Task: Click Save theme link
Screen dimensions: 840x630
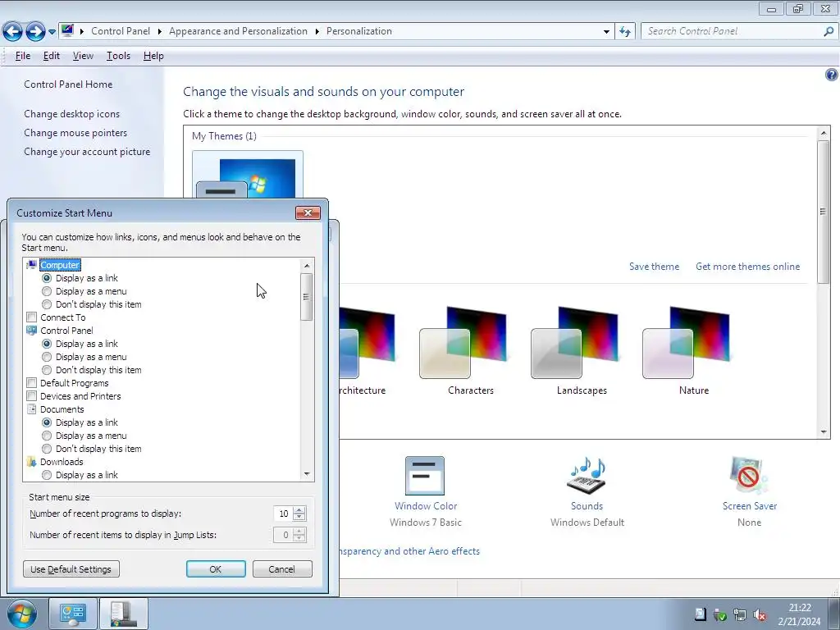Action: pos(654,267)
